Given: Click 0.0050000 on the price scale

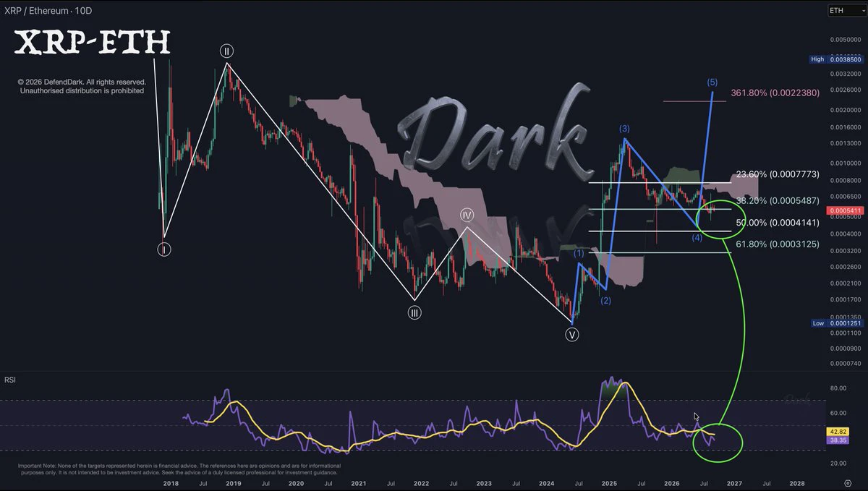Looking at the screenshot, I should 845,40.
